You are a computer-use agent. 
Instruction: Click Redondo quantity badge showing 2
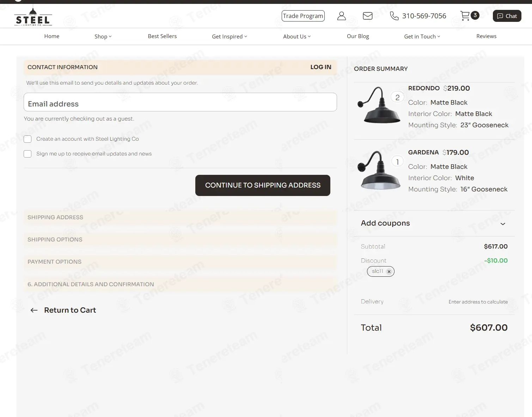[x=397, y=98]
